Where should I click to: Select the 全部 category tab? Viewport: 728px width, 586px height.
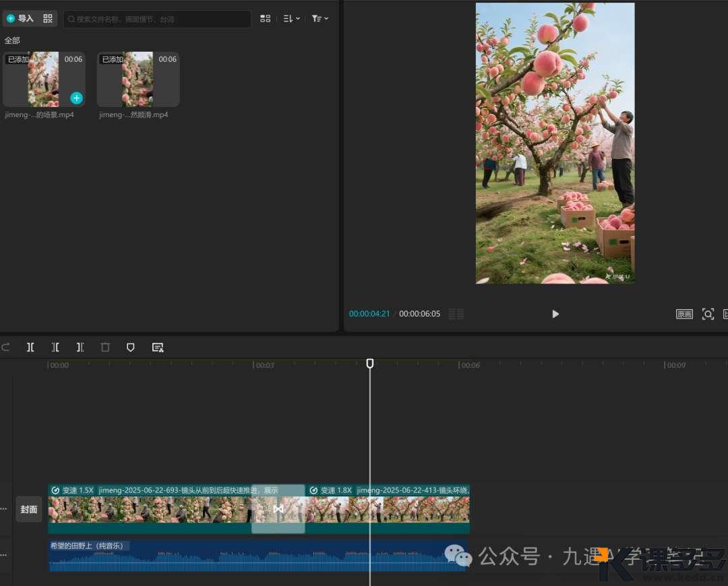12,40
